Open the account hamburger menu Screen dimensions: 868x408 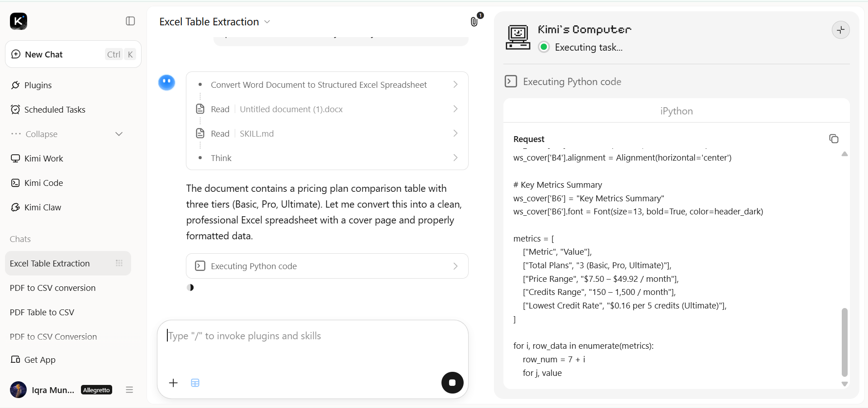[129, 390]
